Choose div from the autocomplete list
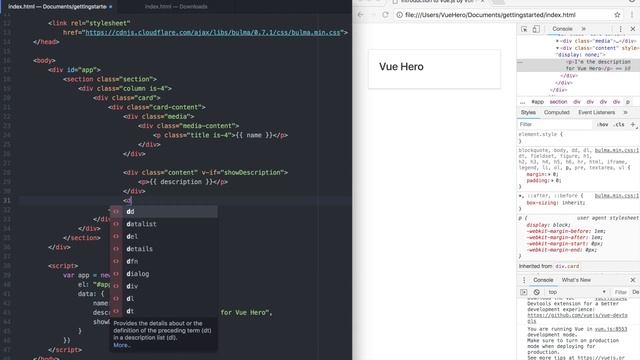 click(x=164, y=286)
